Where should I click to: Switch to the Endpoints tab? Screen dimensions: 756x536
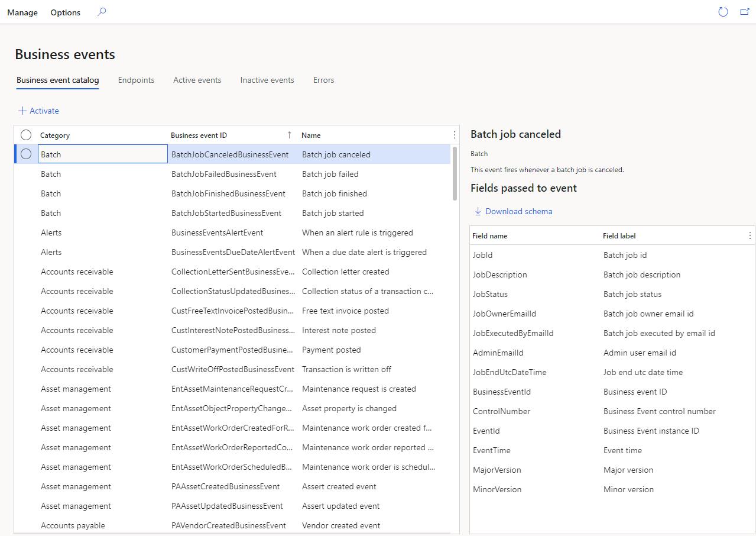tap(136, 80)
